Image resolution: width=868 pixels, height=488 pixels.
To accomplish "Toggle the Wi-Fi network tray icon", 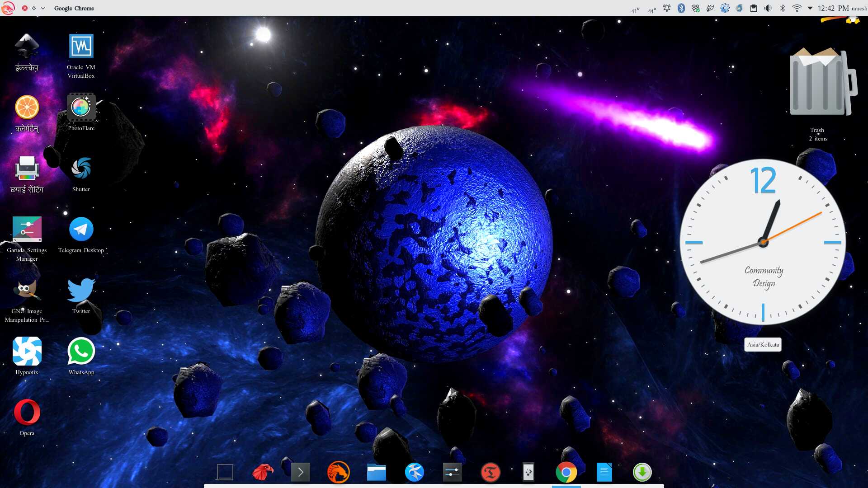I will tap(797, 8).
